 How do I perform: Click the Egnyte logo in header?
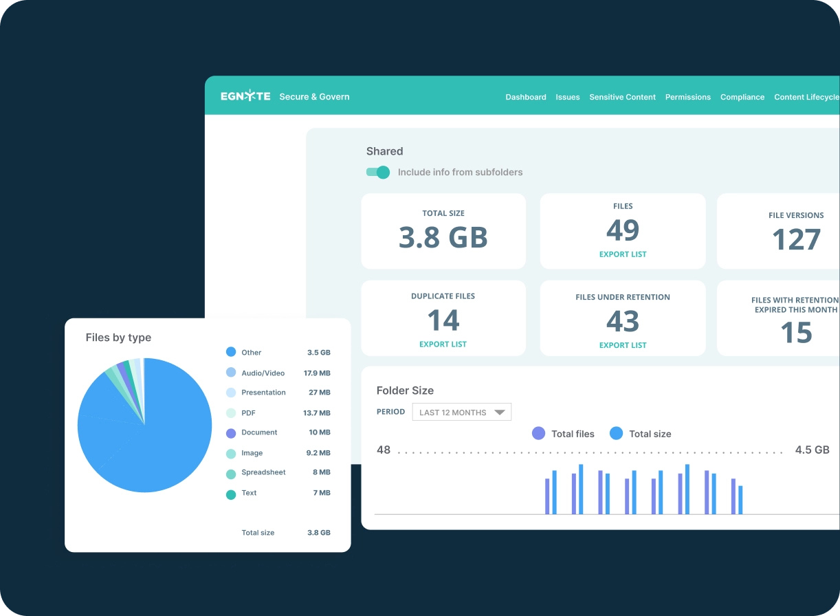[x=245, y=97]
